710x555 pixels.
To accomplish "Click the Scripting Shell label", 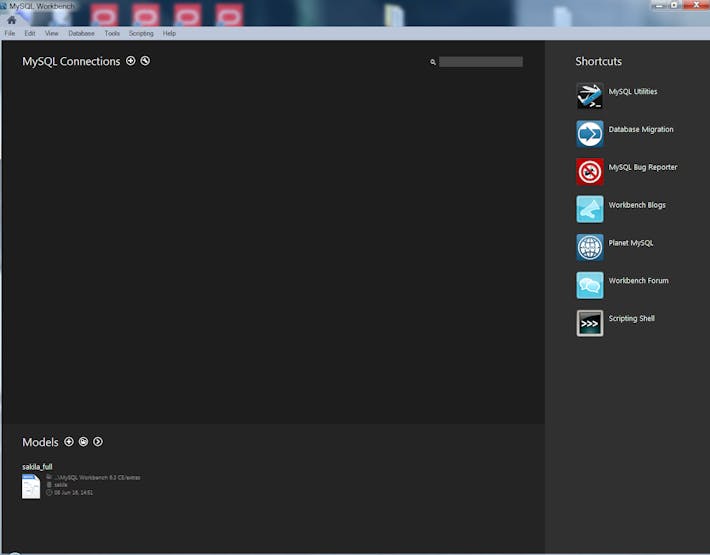I will point(631,319).
